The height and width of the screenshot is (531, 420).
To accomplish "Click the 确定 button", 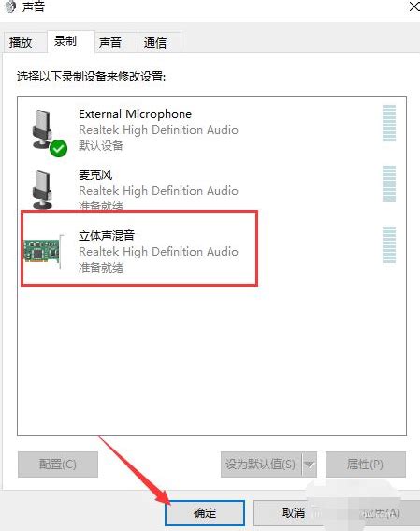I will tap(205, 513).
